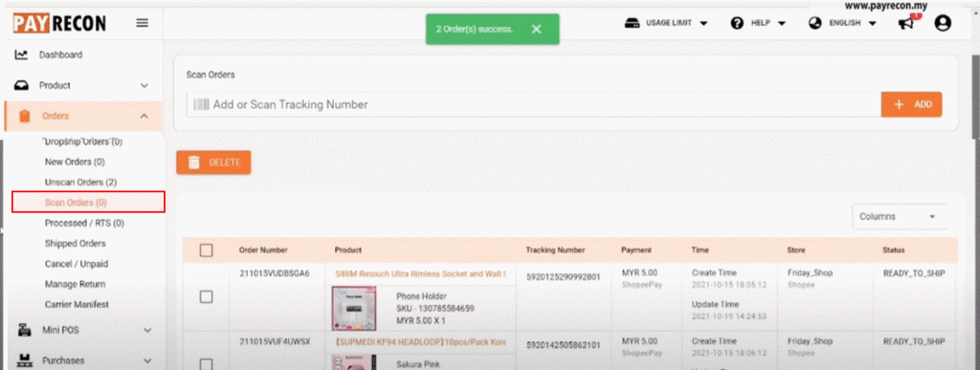Click the plus icon on Add button

(900, 105)
